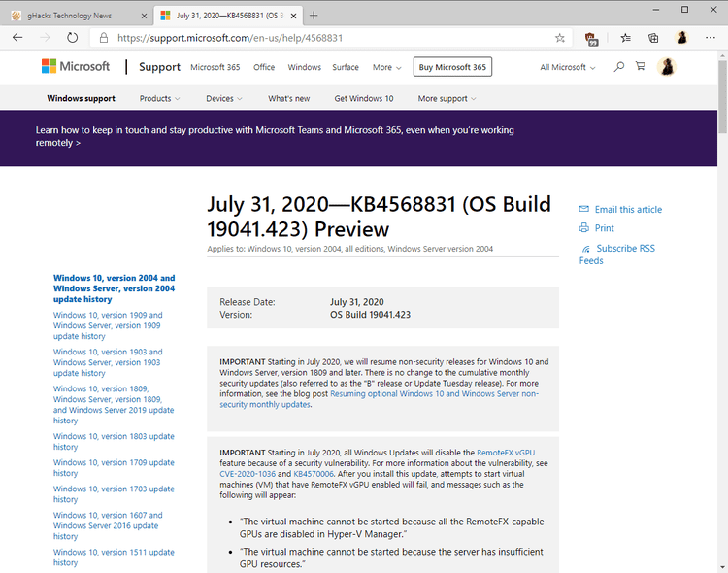The width and height of the screenshot is (728, 573).
Task: Maximize the browser window
Action: coord(685,10)
